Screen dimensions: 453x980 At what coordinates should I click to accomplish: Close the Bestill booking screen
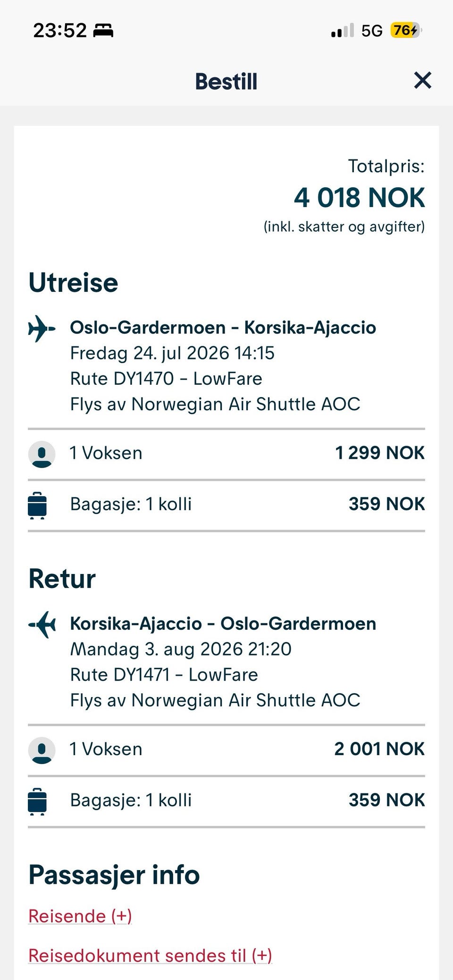click(422, 80)
